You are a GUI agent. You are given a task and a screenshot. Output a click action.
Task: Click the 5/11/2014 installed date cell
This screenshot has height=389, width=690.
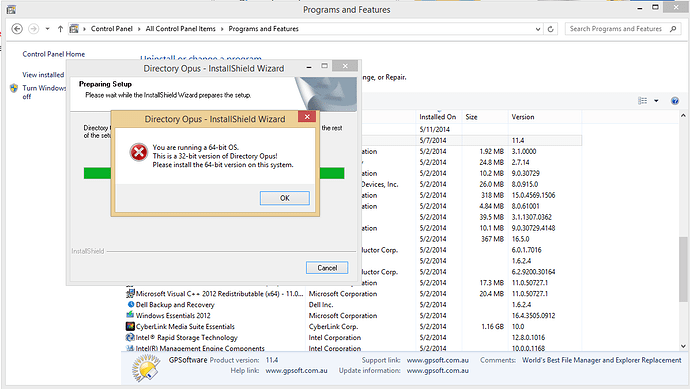coord(435,129)
